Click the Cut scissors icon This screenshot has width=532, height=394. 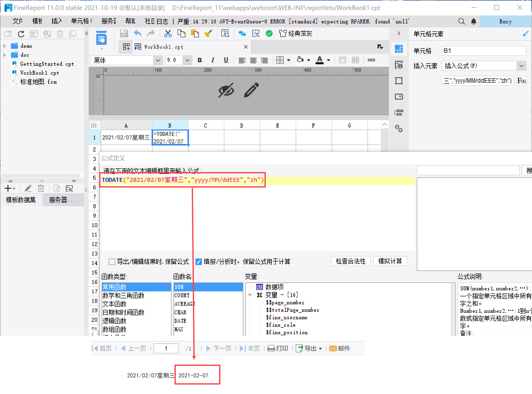[168, 33]
